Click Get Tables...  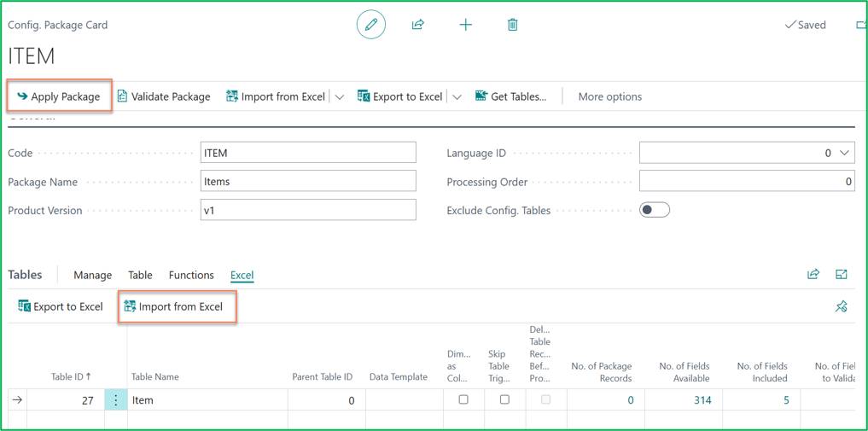[x=511, y=96]
